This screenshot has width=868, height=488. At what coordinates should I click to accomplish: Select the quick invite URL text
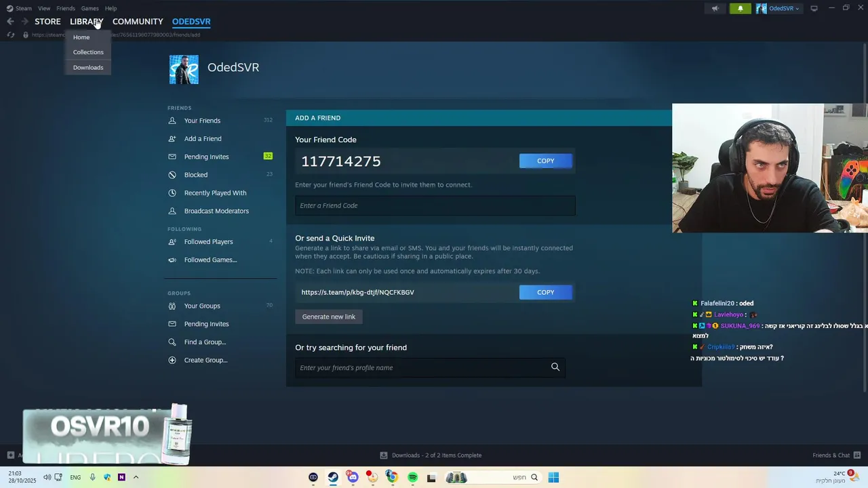[357, 292]
